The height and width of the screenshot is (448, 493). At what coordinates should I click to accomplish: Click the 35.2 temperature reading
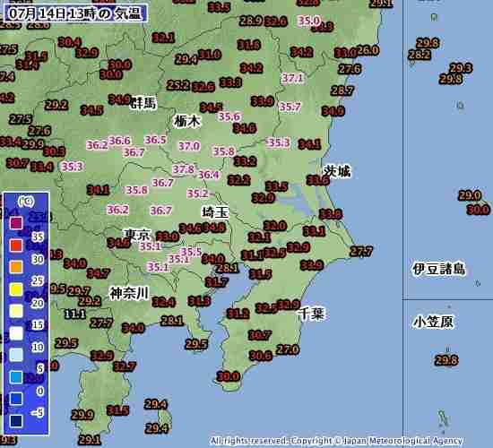(x=197, y=194)
